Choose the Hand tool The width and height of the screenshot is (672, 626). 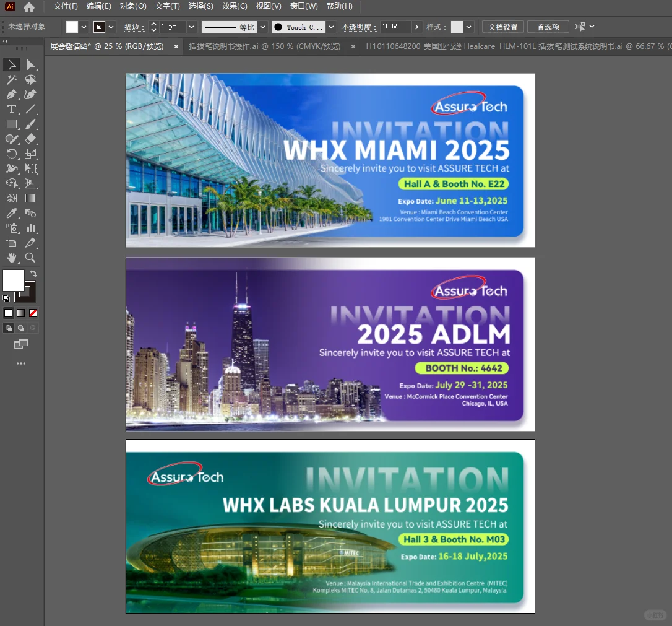pos(12,258)
